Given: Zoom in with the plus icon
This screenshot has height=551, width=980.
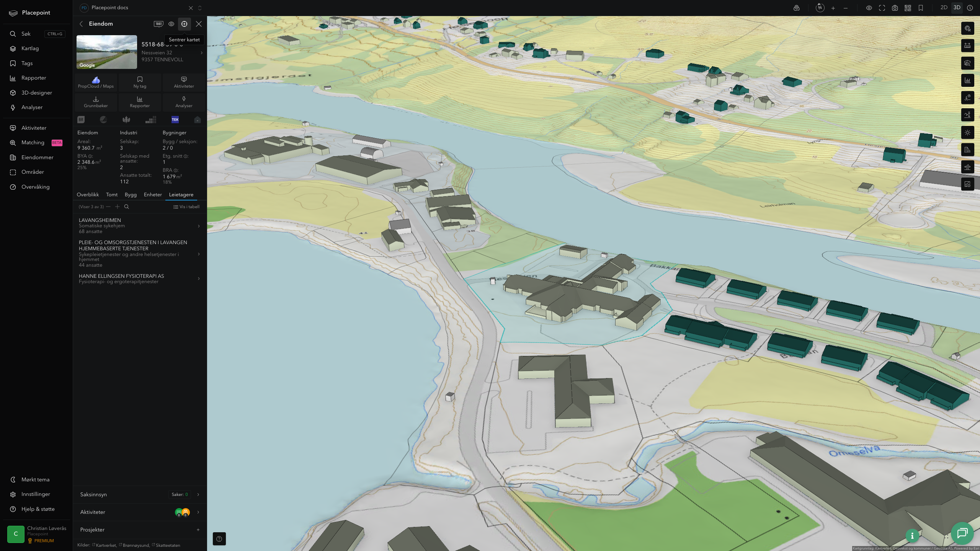Looking at the screenshot, I should click(833, 8).
